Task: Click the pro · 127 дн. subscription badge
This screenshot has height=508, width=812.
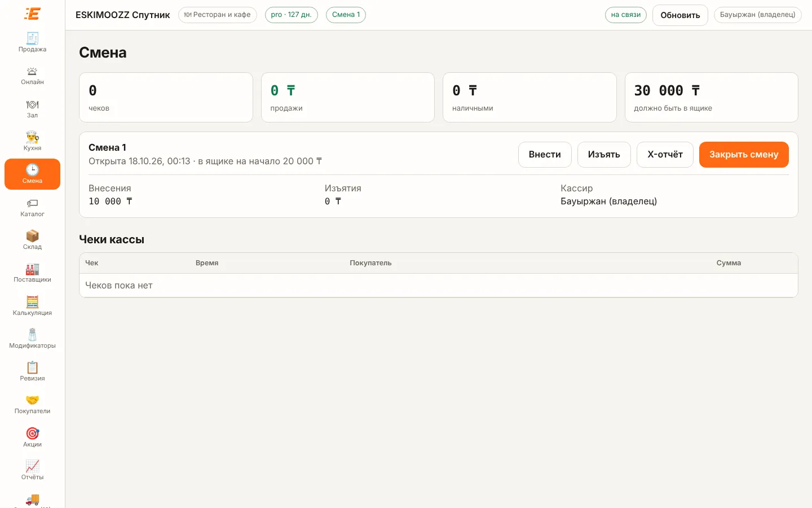Action: tap(291, 15)
